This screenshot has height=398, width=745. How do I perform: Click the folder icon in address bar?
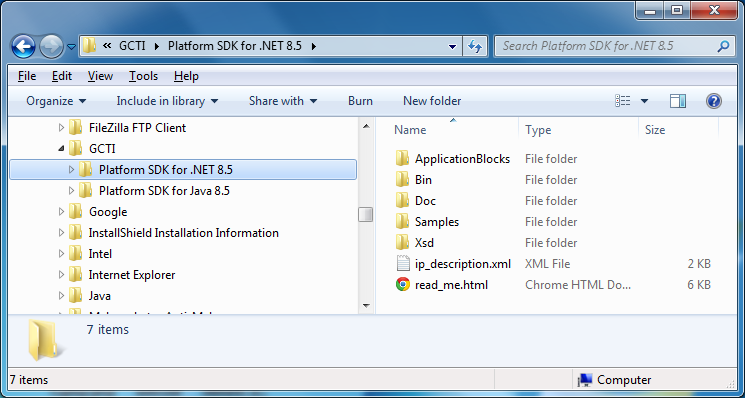pos(89,46)
